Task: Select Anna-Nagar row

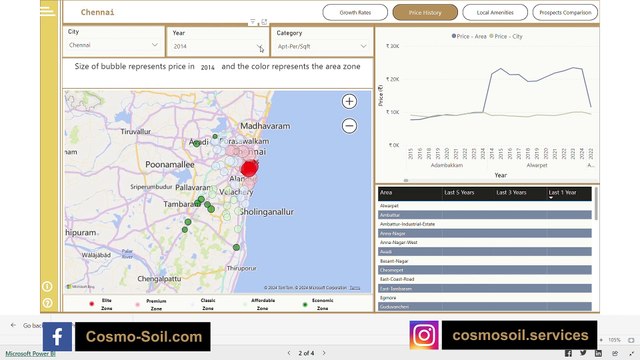Action: click(484, 233)
